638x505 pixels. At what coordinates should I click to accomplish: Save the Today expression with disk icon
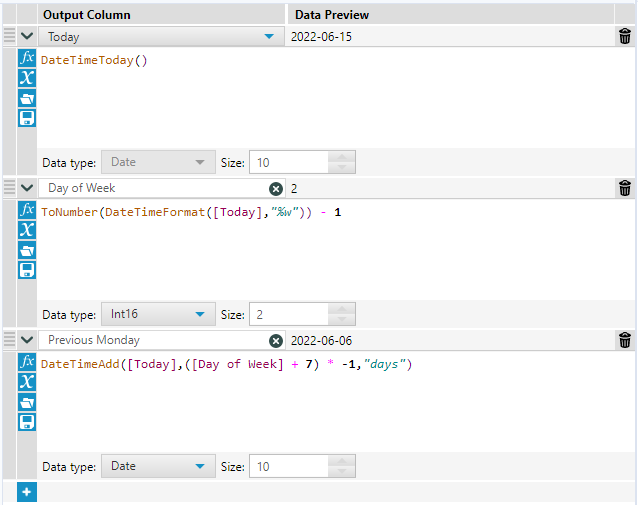[x=27, y=118]
